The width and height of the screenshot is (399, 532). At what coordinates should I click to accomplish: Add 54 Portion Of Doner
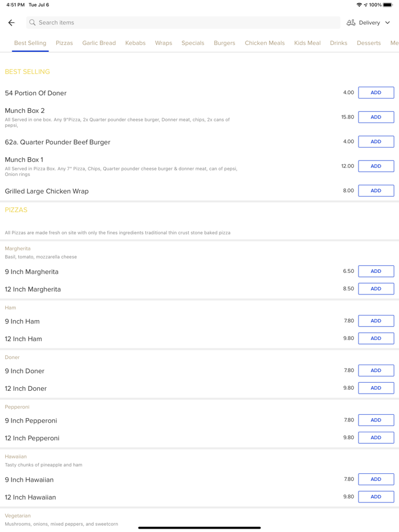(x=376, y=93)
